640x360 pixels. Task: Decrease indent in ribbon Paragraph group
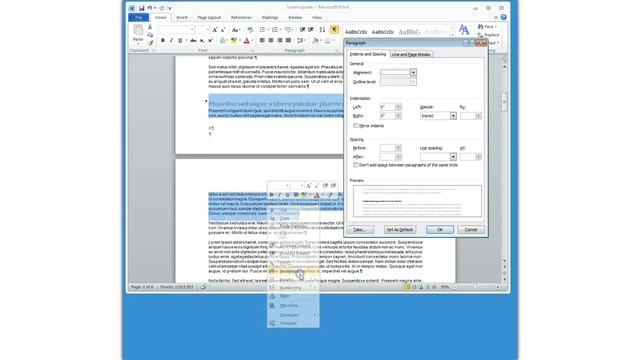click(302, 30)
